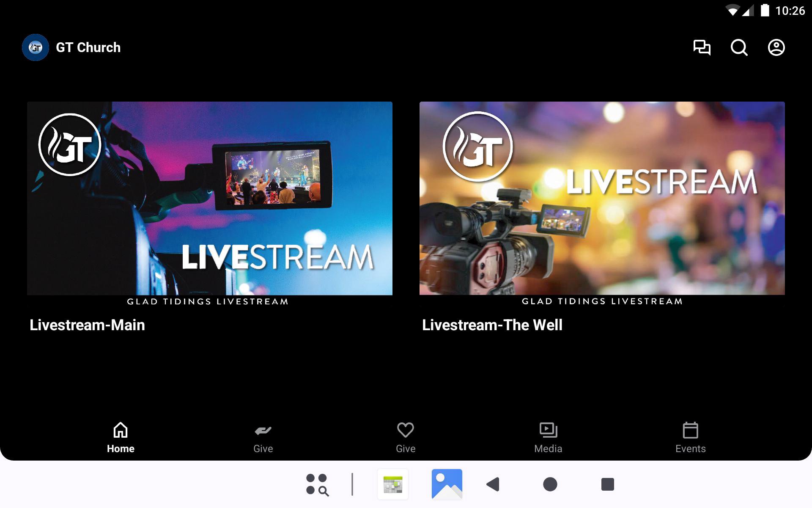Screen dimensions: 812x508
Task: Open the messaging chat icon
Action: point(702,47)
